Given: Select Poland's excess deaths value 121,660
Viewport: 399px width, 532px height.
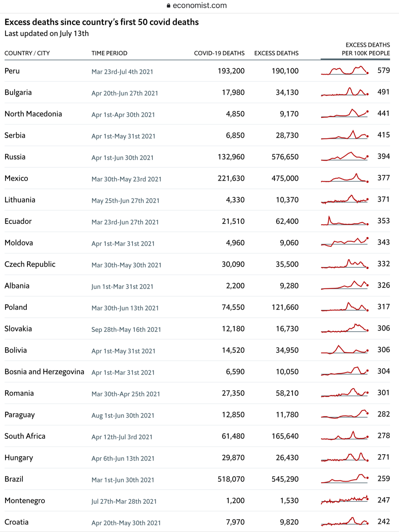Looking at the screenshot, I should click(x=285, y=307).
